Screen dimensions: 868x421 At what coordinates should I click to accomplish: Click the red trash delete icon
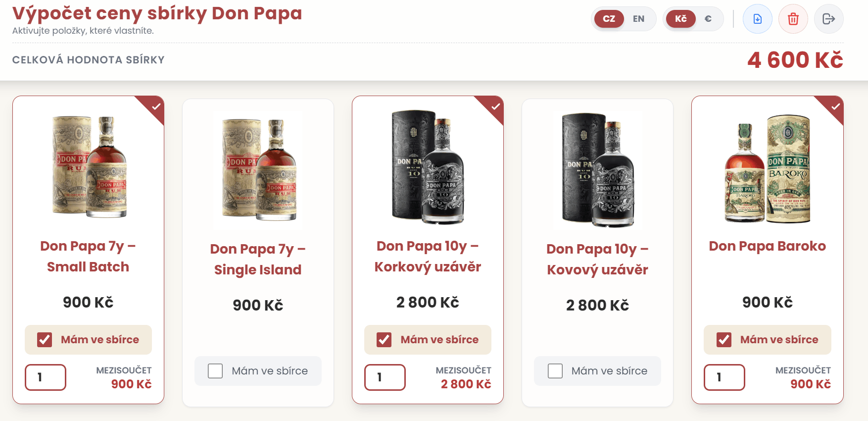click(793, 19)
